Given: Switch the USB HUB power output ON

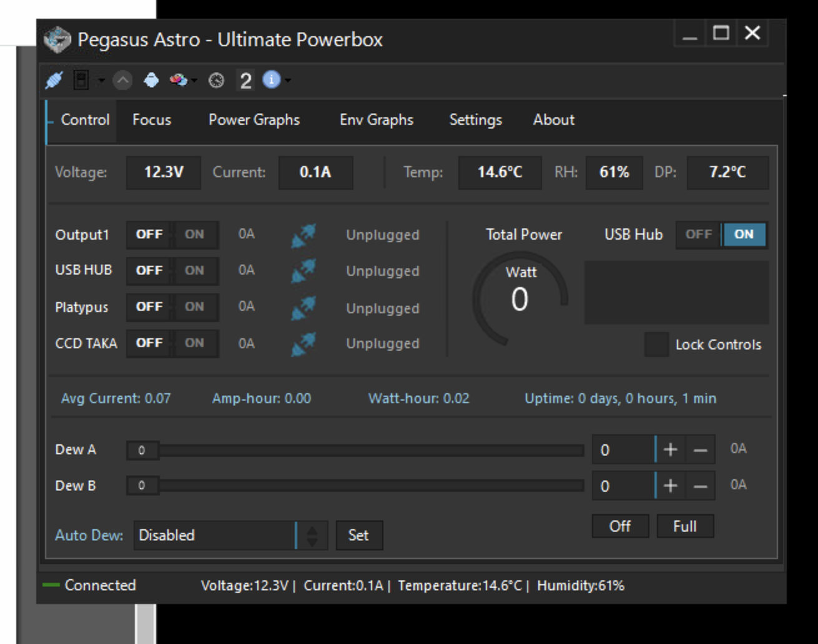Looking at the screenshot, I should pyautogui.click(x=194, y=271).
